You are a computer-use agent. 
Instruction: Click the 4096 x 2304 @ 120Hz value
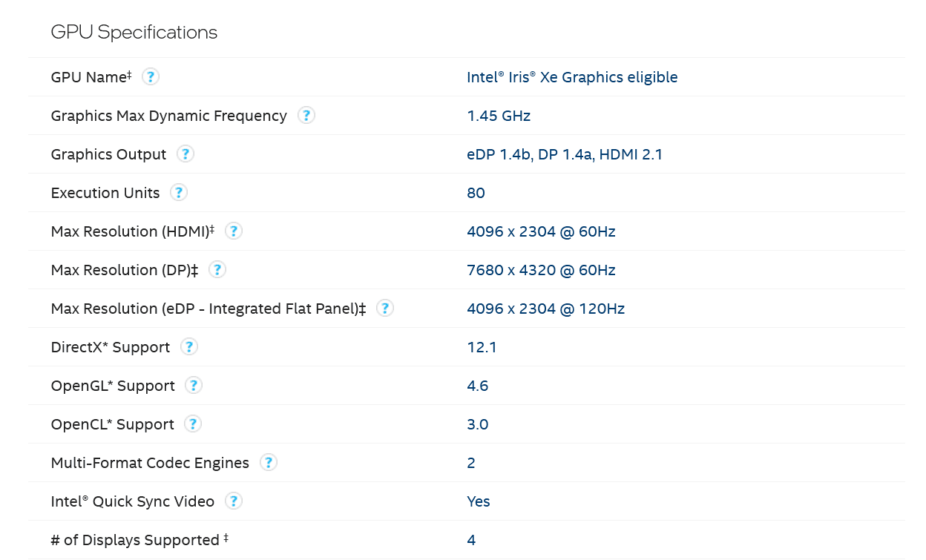[545, 309]
